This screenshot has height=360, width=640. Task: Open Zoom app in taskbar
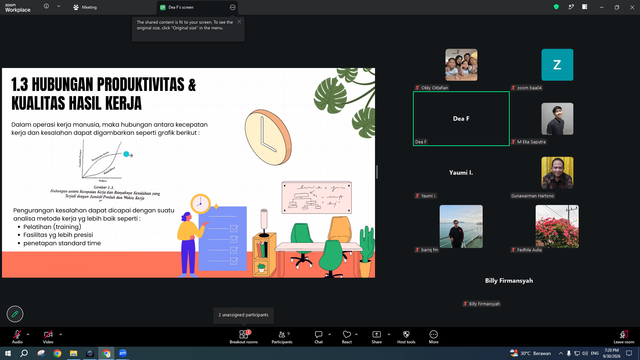pos(123,353)
